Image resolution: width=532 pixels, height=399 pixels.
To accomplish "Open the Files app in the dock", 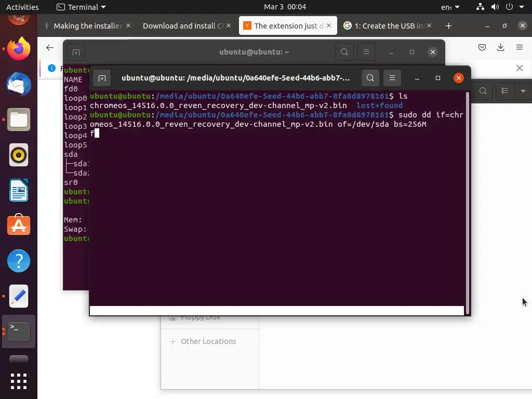I will [19, 119].
